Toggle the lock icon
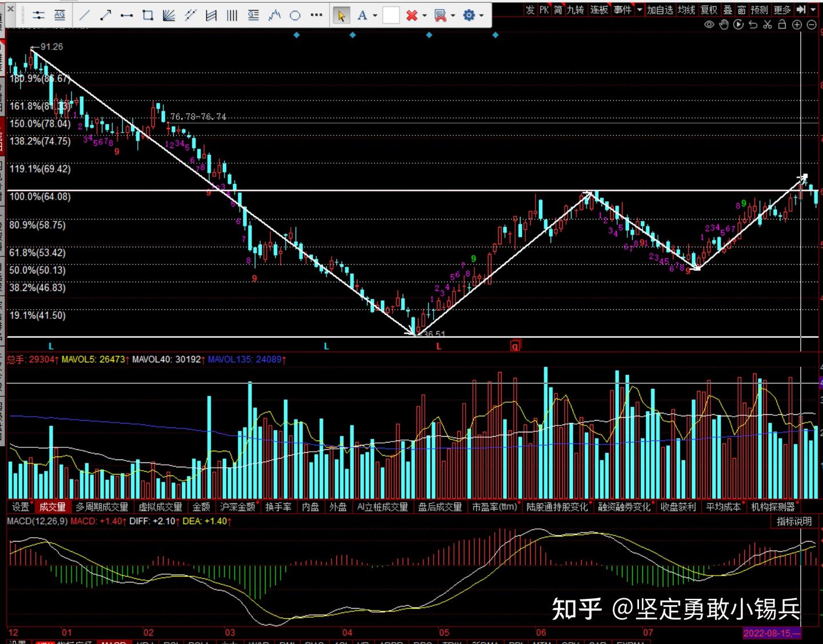823x644 pixels. (x=782, y=25)
